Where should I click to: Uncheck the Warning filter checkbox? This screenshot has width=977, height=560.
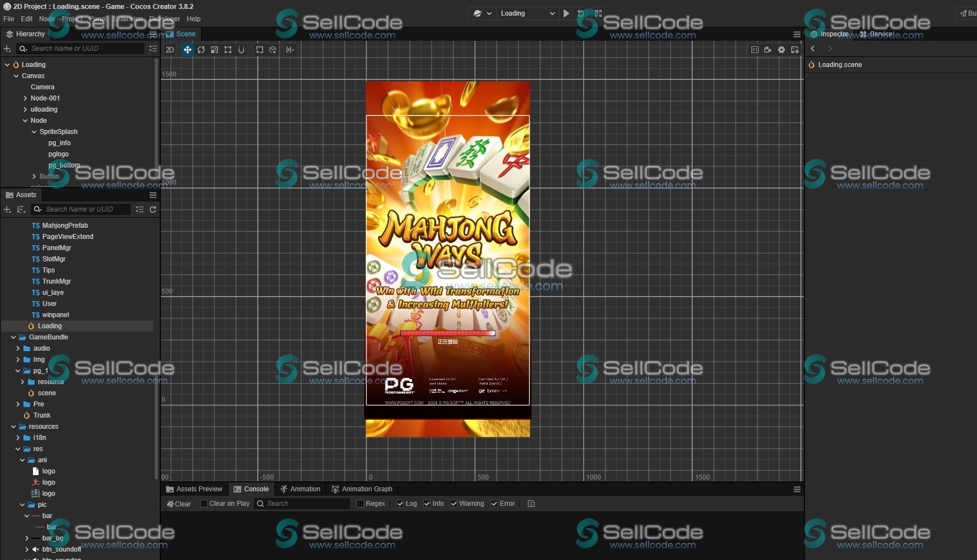coord(454,504)
